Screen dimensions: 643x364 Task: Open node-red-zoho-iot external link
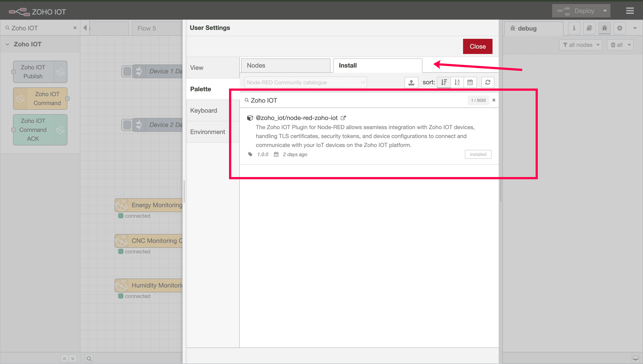pos(343,118)
